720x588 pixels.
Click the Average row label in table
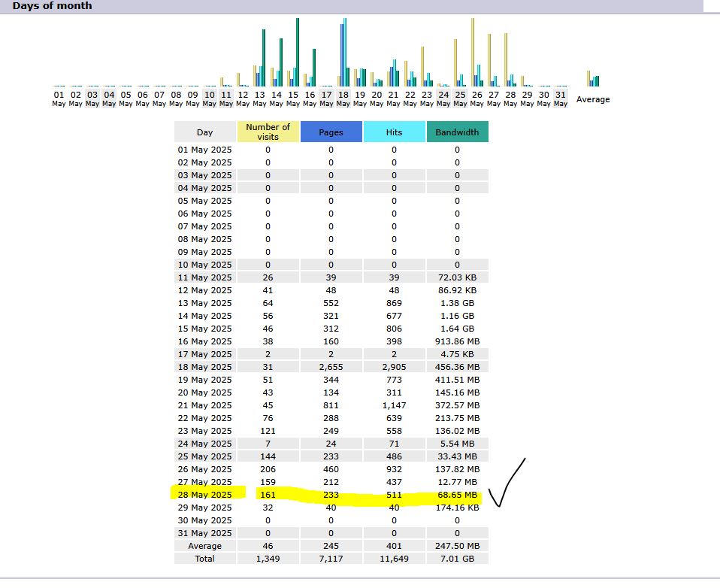coord(204,546)
